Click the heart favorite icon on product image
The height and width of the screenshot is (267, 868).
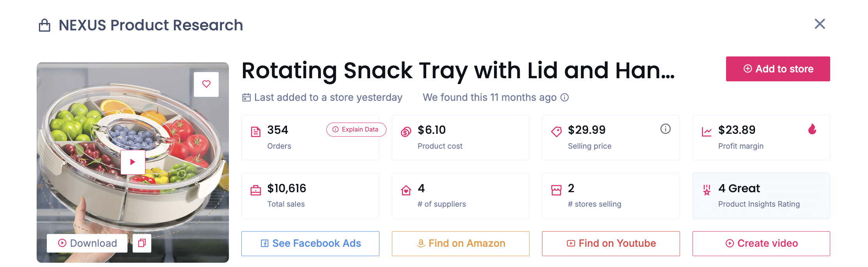[206, 84]
